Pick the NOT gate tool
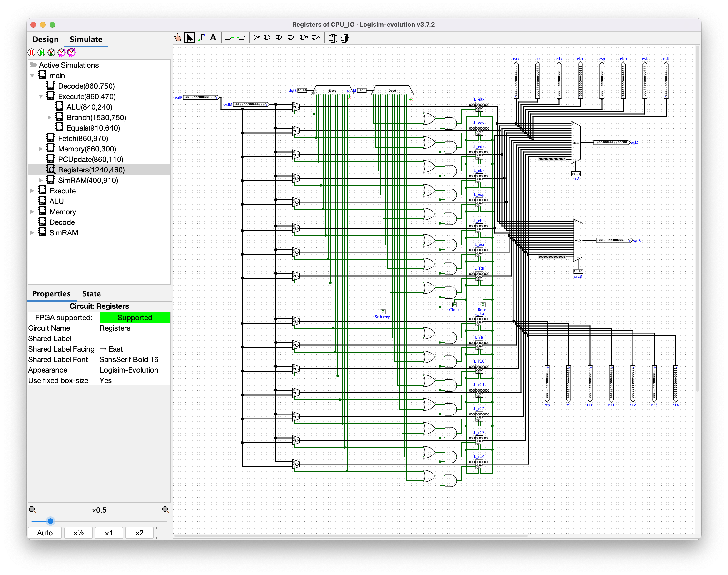Screen dimensions: 728x575 pyautogui.click(x=257, y=38)
